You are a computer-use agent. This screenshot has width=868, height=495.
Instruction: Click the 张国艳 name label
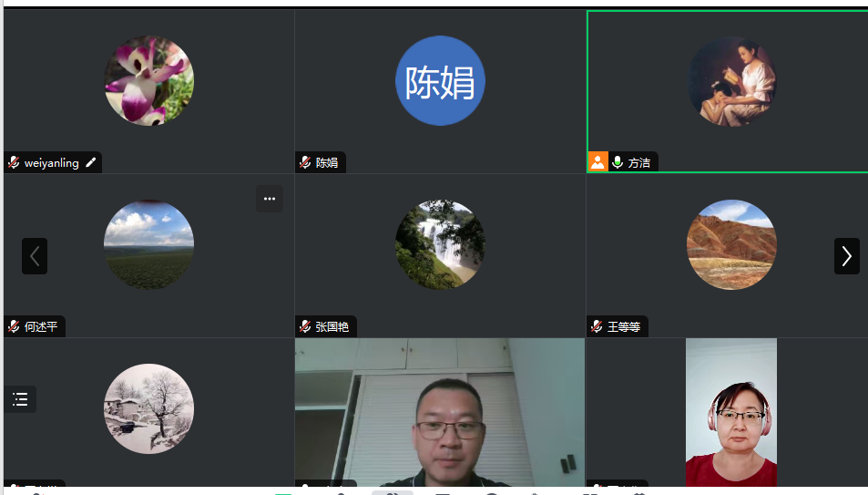pyautogui.click(x=332, y=327)
